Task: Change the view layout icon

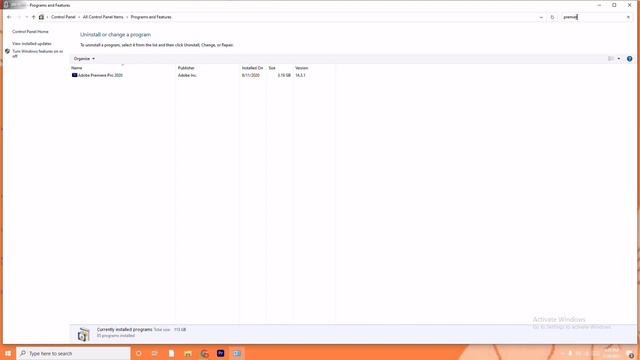Action: pos(611,59)
